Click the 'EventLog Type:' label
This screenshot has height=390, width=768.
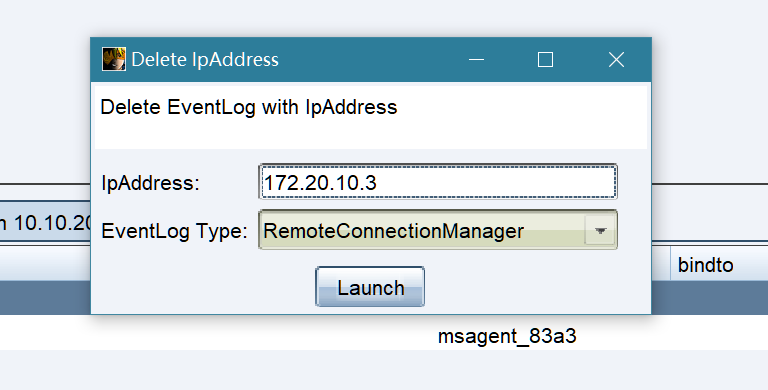point(174,231)
